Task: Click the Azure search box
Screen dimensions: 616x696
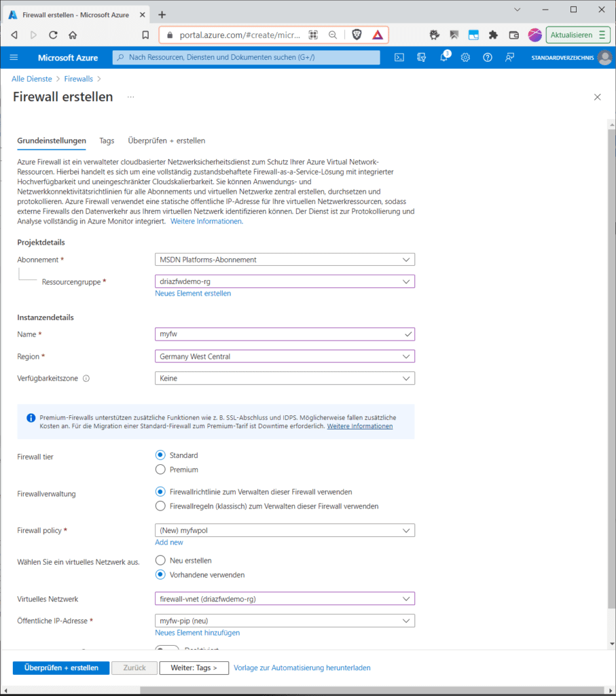Action: 246,57
